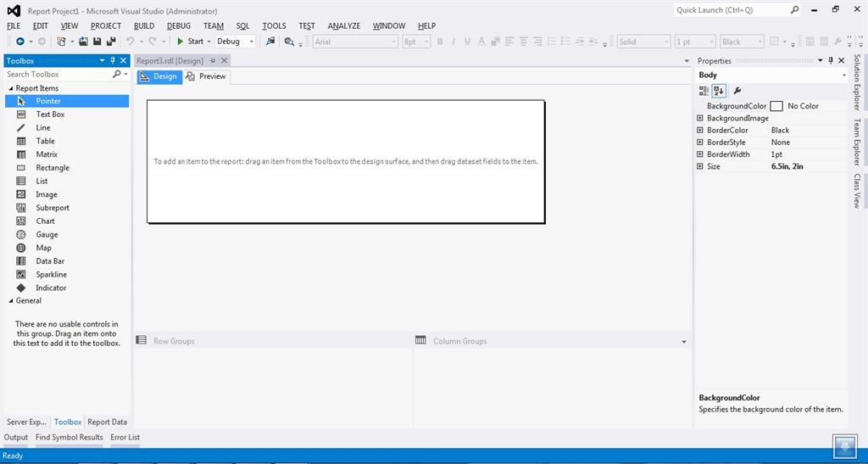The height and width of the screenshot is (464, 868).
Task: Click the Navigate Backward arrow icon
Action: [20, 42]
